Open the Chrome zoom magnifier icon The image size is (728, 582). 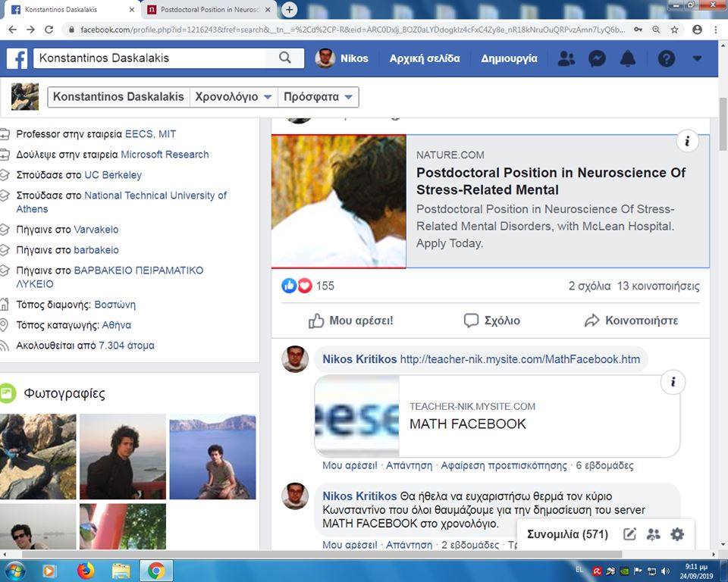pyautogui.click(x=656, y=30)
